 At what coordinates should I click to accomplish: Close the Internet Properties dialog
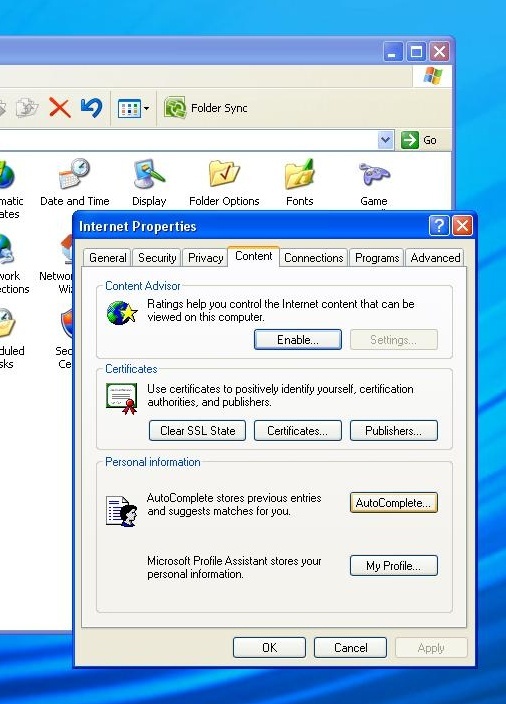(x=462, y=226)
